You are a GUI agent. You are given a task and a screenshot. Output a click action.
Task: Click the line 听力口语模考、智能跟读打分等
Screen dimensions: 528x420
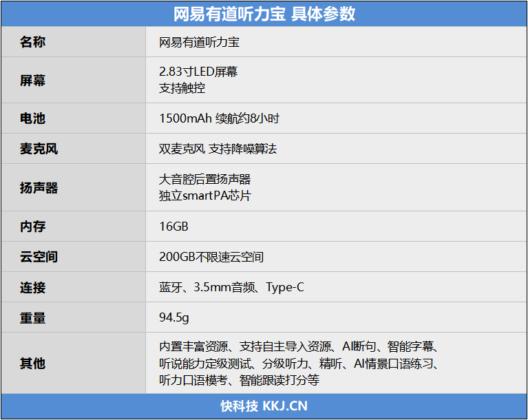239,380
